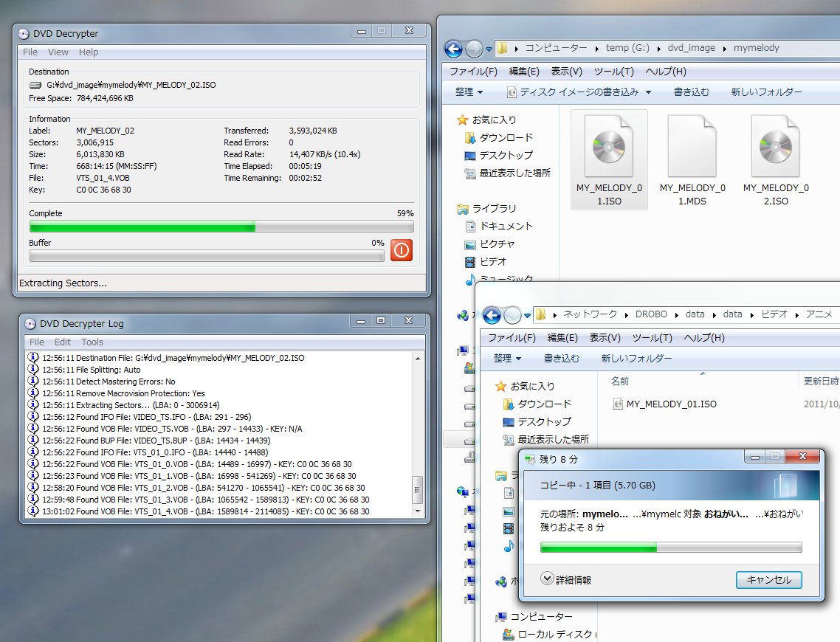840x642 pixels.
Task: Open ファイル(F) menu in the mymelody window
Action: click(x=473, y=72)
